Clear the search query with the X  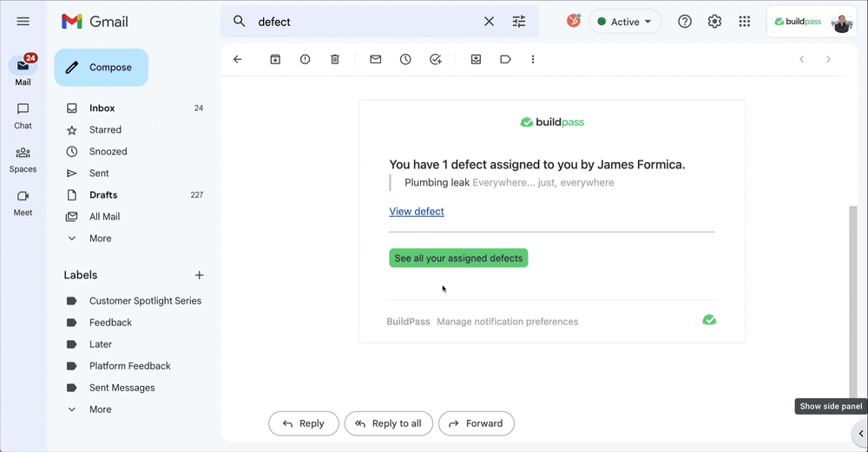coord(489,22)
